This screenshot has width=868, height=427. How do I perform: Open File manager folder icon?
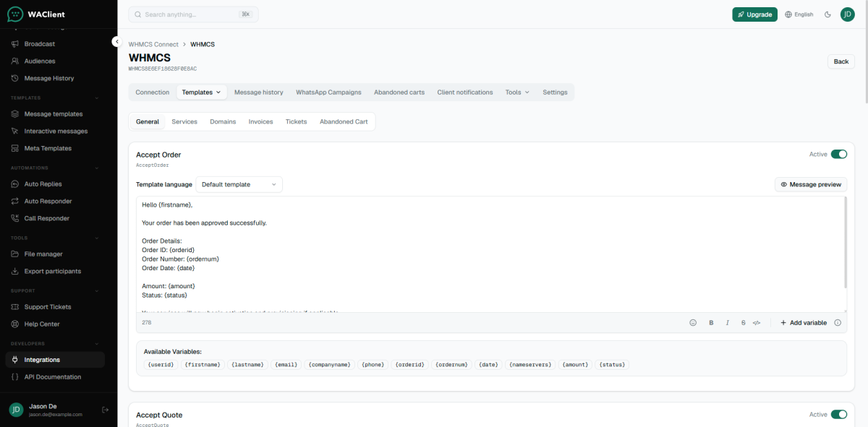[15, 254]
